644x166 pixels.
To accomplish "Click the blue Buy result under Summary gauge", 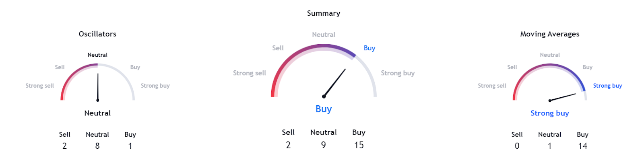I will pos(324,109).
